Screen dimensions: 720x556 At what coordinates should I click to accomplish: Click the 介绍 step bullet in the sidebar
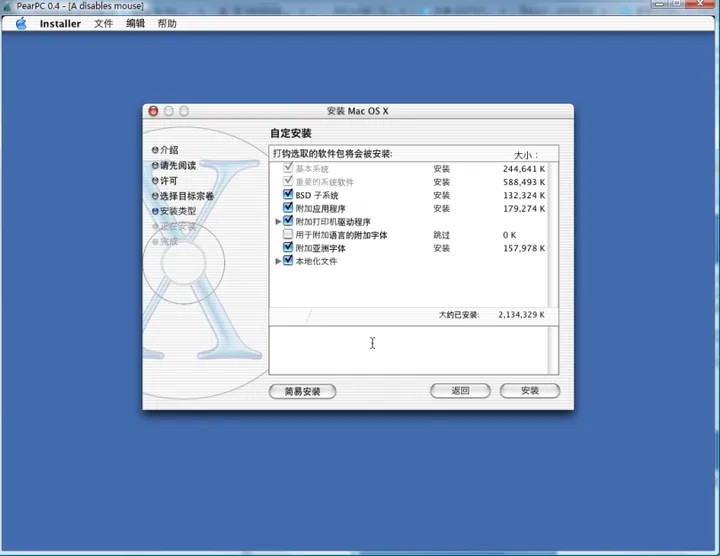[155, 150]
